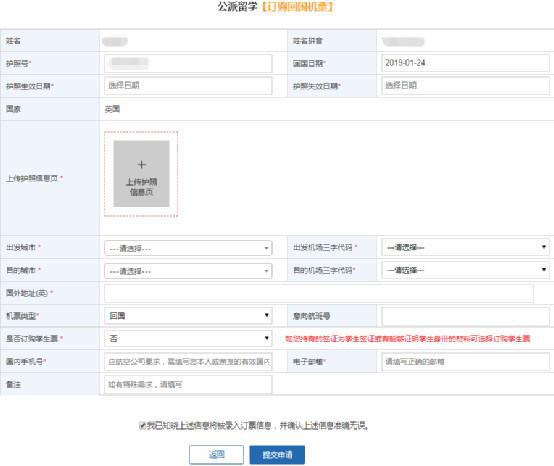Click the email address input field
The image size is (554, 466).
tap(465, 361)
